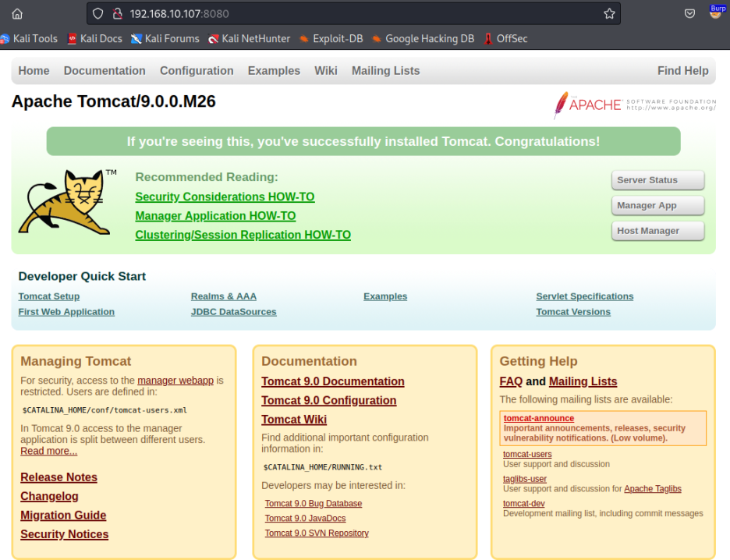Open the Find Help nav item
This screenshot has width=730, height=560.
(x=683, y=71)
